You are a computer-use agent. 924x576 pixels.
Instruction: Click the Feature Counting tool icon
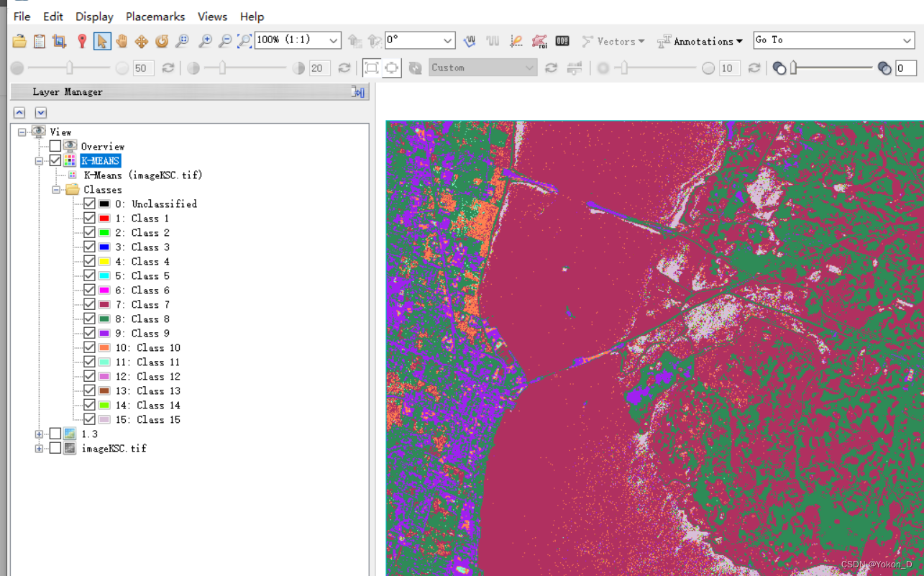pos(562,41)
